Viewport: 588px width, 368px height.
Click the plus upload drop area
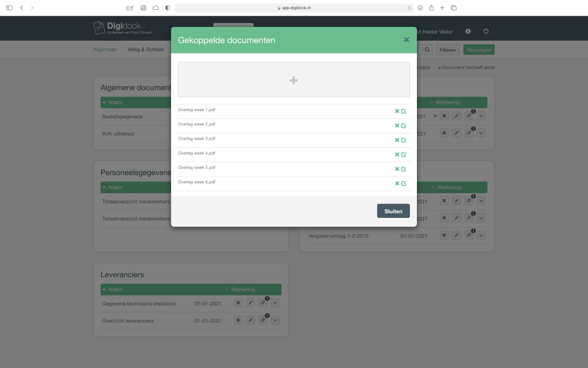pyautogui.click(x=293, y=80)
